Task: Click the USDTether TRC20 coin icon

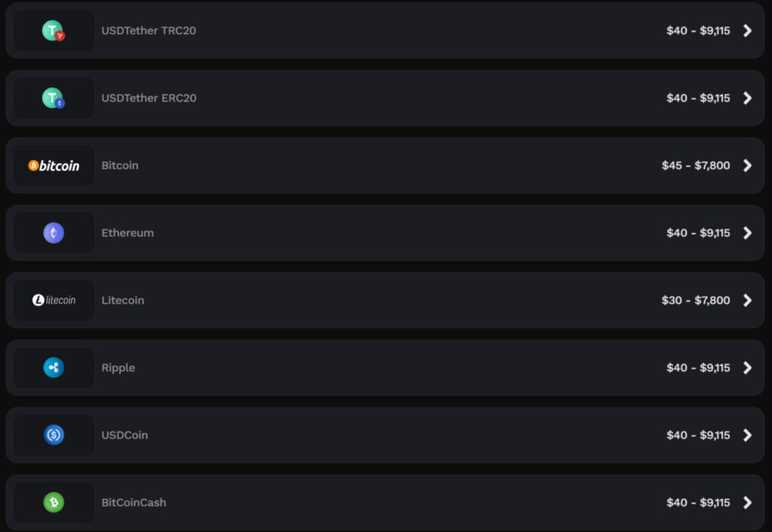Action: coord(54,30)
